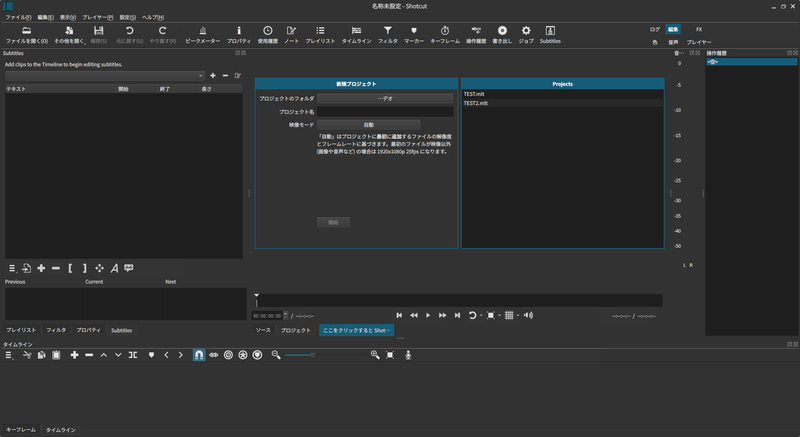Open the History (操作履歴) toolbar icon
This screenshot has width=800, height=437.
pyautogui.click(x=476, y=31)
